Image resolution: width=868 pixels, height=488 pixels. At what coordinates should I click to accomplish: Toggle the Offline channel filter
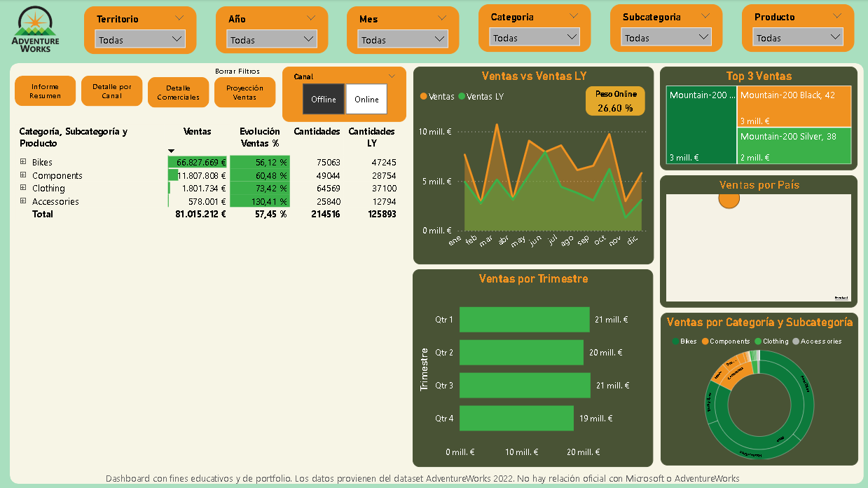click(324, 100)
